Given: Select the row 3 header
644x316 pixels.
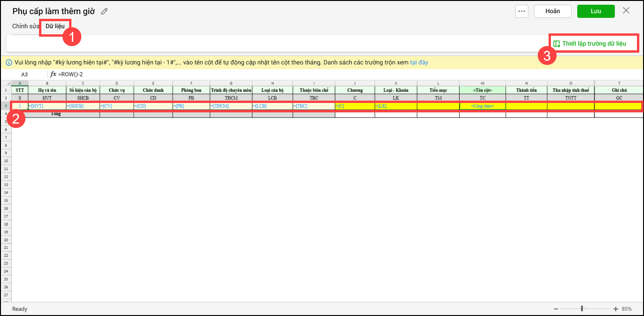Looking at the screenshot, I should click(6, 106).
